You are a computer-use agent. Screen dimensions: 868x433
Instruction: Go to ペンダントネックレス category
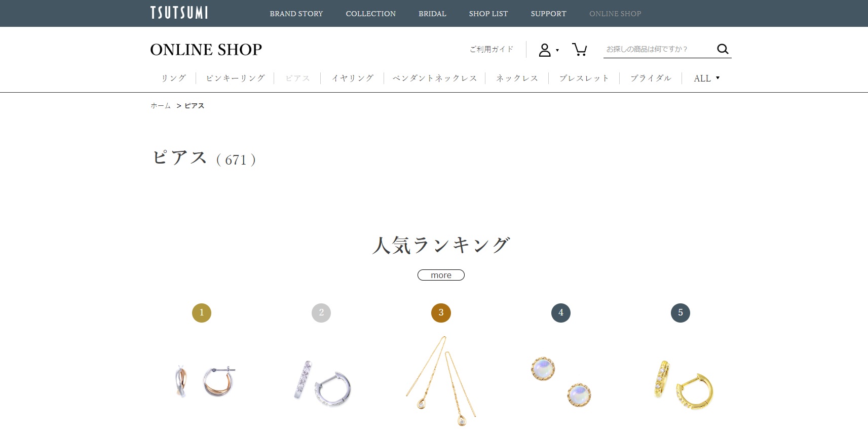435,78
